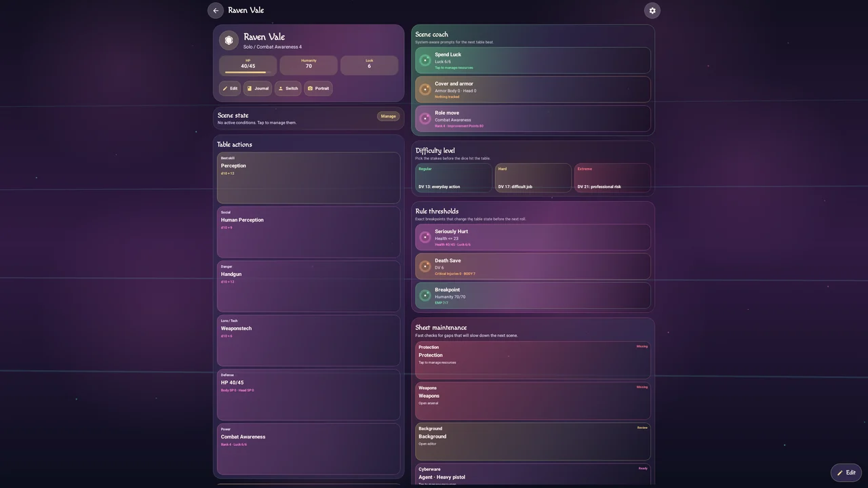This screenshot has width=868, height=488.
Task: Choose the Regular difficulty DV 13
Action: 454,178
